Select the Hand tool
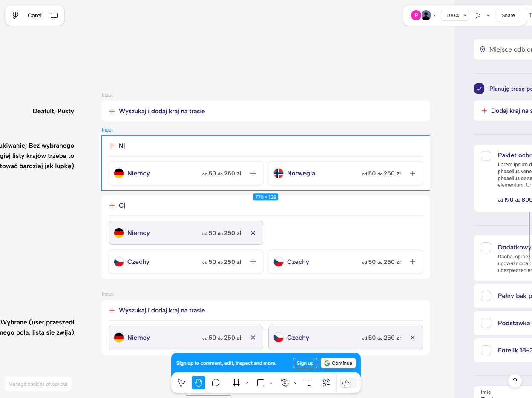 point(198,383)
